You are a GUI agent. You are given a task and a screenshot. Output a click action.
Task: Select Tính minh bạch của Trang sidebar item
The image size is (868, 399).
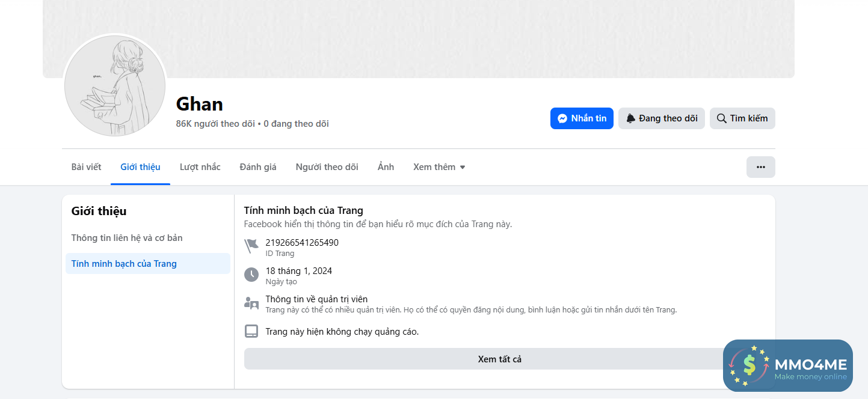pyautogui.click(x=124, y=264)
